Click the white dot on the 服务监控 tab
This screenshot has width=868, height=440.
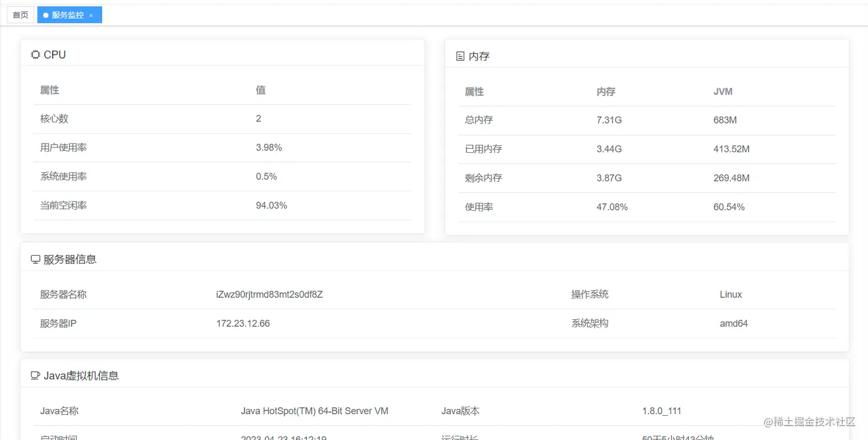click(45, 15)
